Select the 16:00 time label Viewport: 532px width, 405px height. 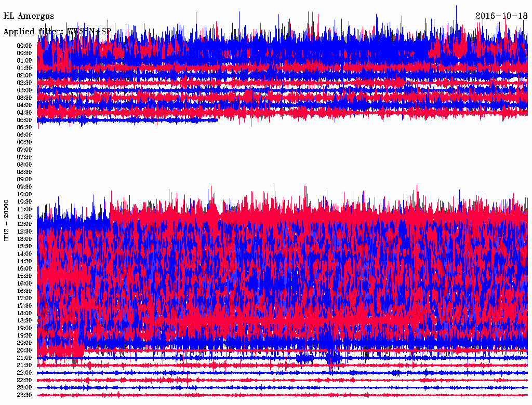coord(24,283)
